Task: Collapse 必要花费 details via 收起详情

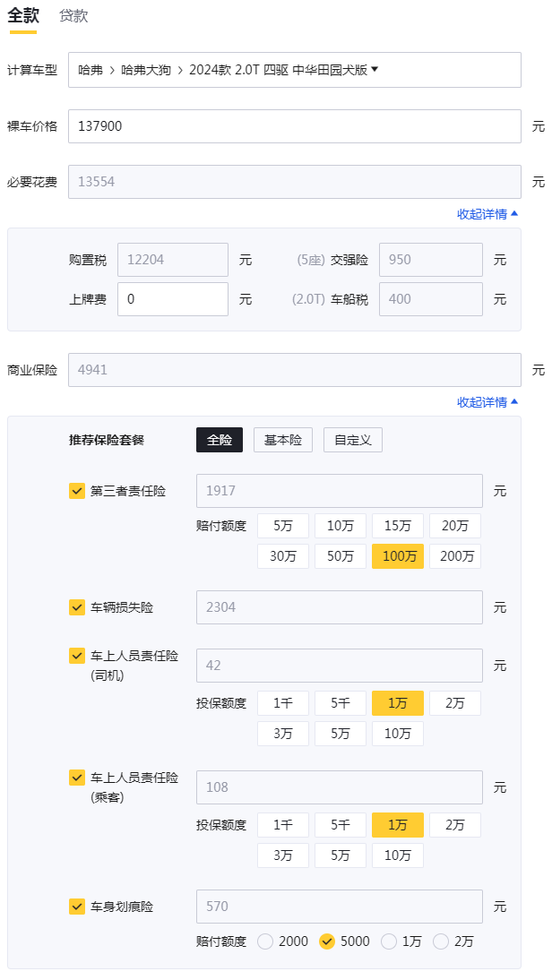Action: click(x=487, y=214)
